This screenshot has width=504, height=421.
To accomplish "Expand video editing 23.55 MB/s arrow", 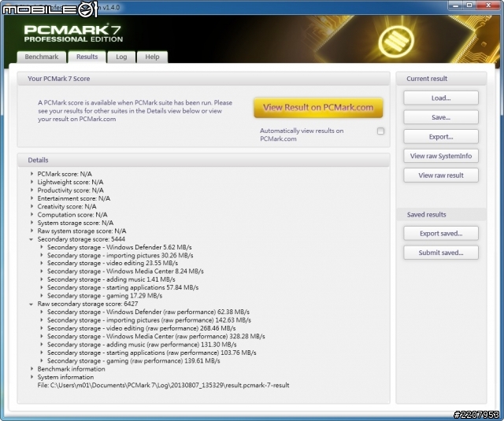I will point(42,263).
